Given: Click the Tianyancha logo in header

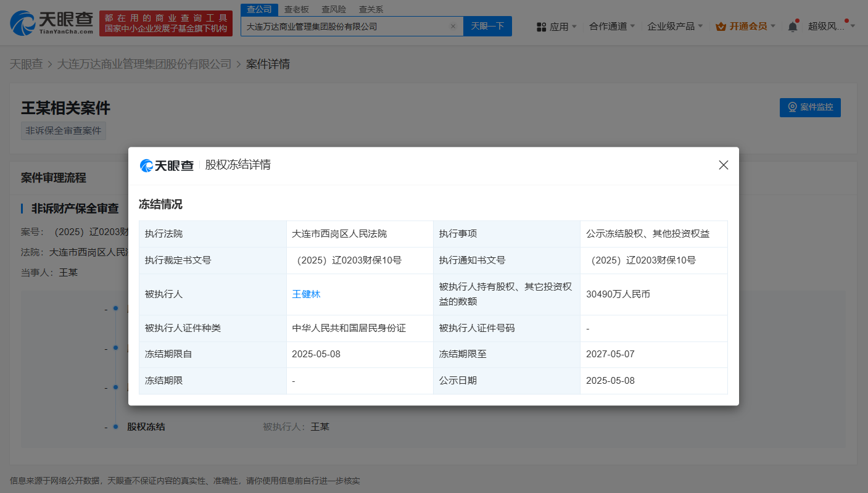Looking at the screenshot, I should click(52, 23).
